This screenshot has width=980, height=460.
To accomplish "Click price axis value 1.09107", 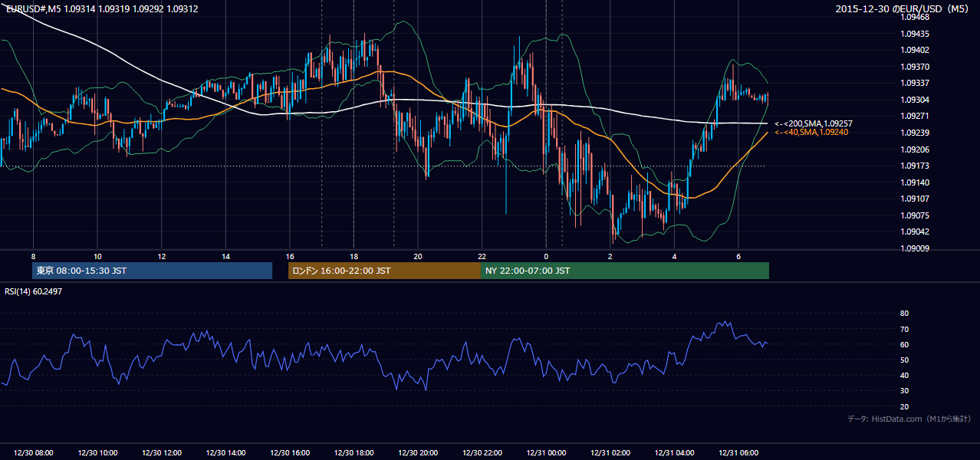I will pos(913,199).
